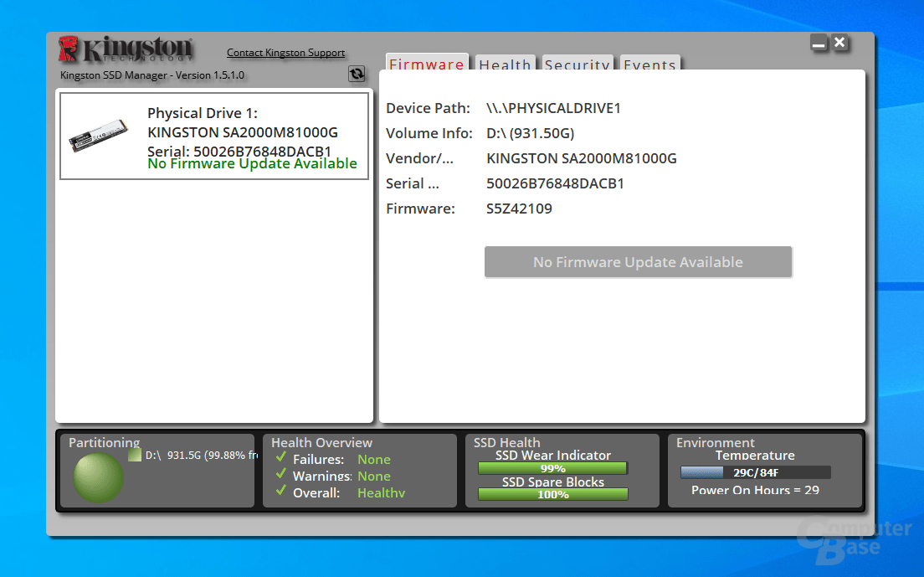Screen dimensions: 924x577
Task: Click the D:\ 931.5G partition label
Action: 202,455
